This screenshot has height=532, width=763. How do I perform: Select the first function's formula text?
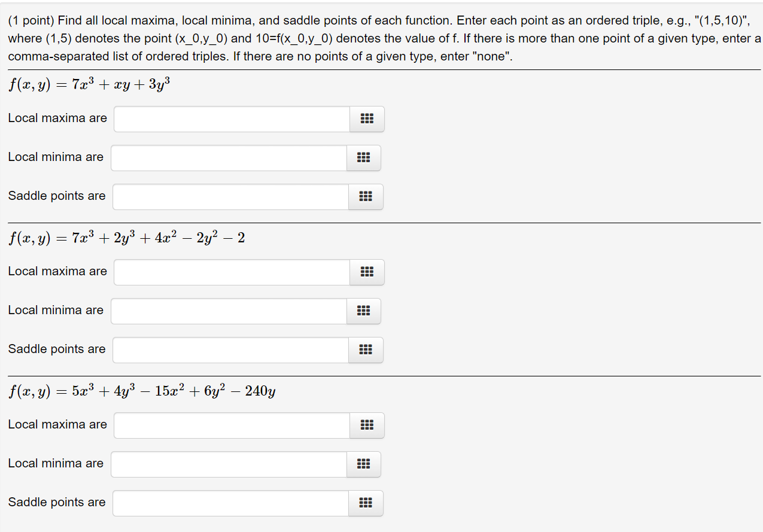click(x=89, y=84)
